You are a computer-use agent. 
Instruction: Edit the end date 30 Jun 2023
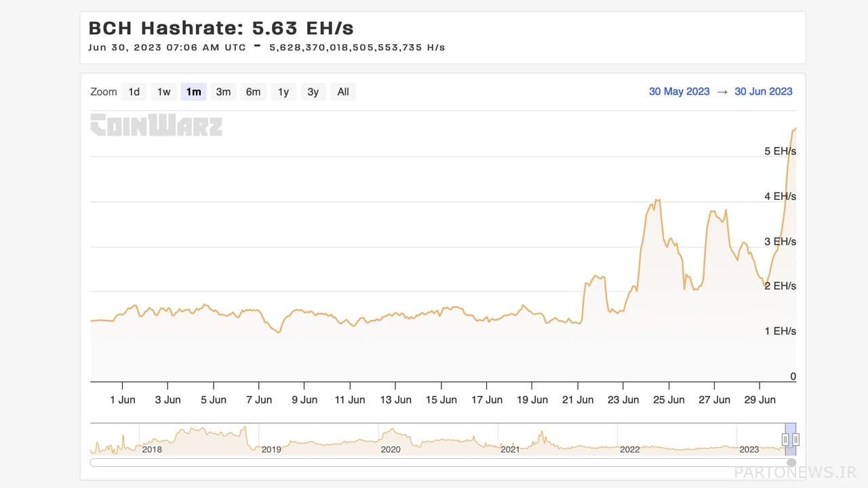click(763, 91)
